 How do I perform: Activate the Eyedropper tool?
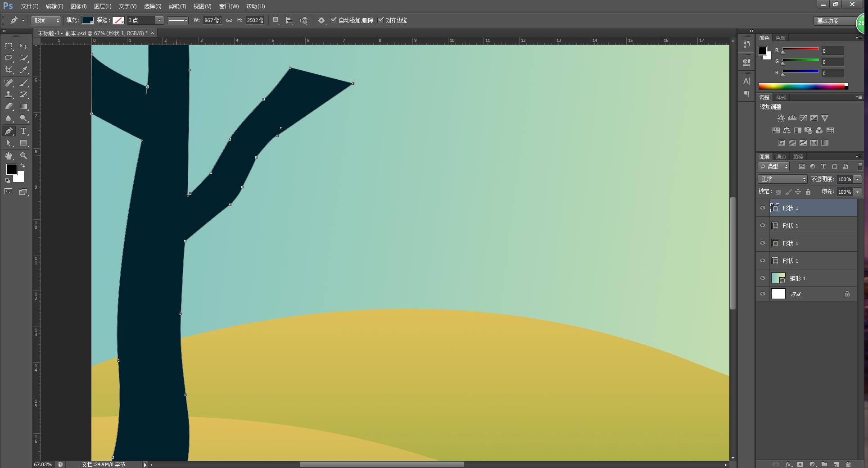(x=23, y=70)
